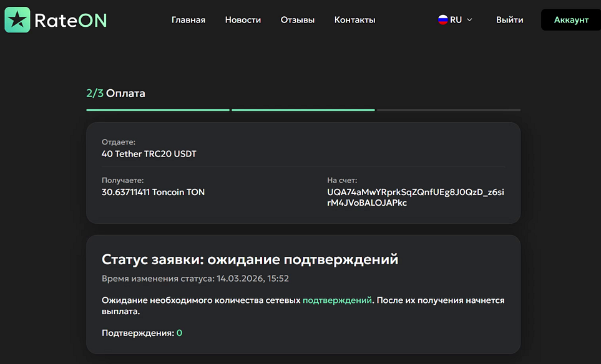
Task: Click the second progress bar segment
Action: (303, 110)
